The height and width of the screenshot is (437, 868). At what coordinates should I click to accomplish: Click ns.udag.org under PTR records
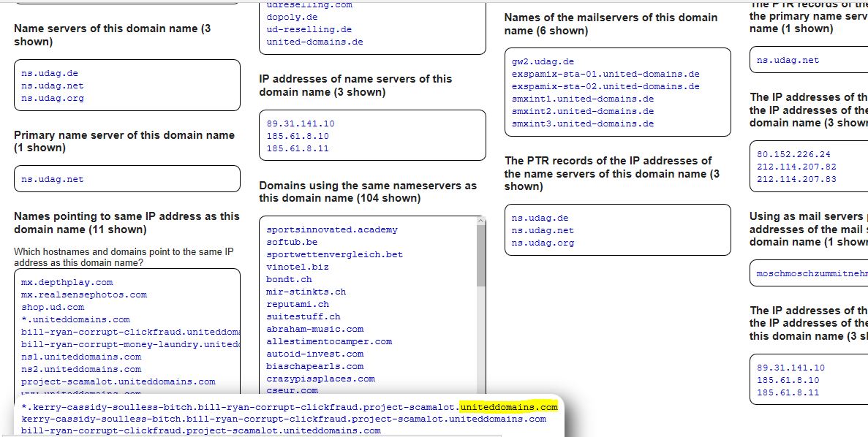(543, 243)
